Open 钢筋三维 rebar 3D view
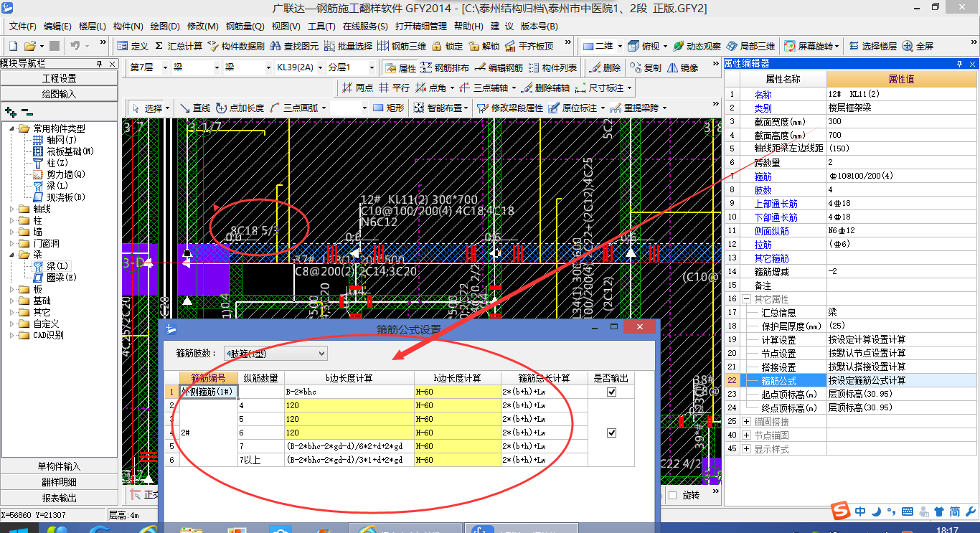 pos(402,46)
